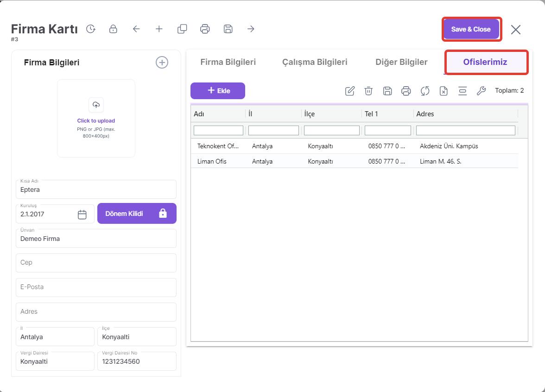Toggle the Dönem Kilidi lock button

pos(137,214)
